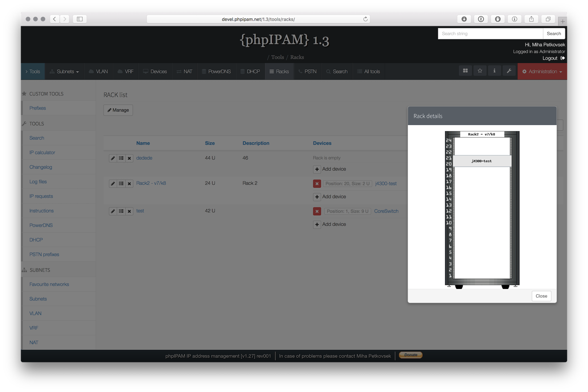Screen dimensions: 588x392
Task: Open Devices in top navbar
Action: coord(155,72)
